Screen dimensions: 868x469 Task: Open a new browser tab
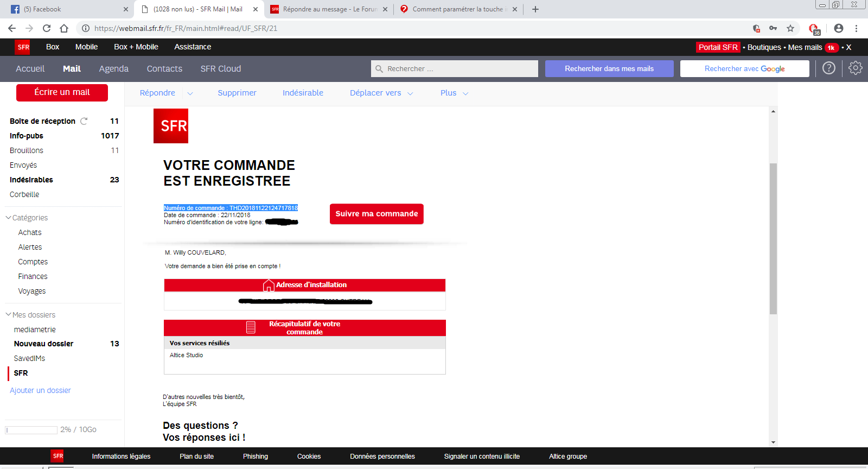(x=535, y=9)
